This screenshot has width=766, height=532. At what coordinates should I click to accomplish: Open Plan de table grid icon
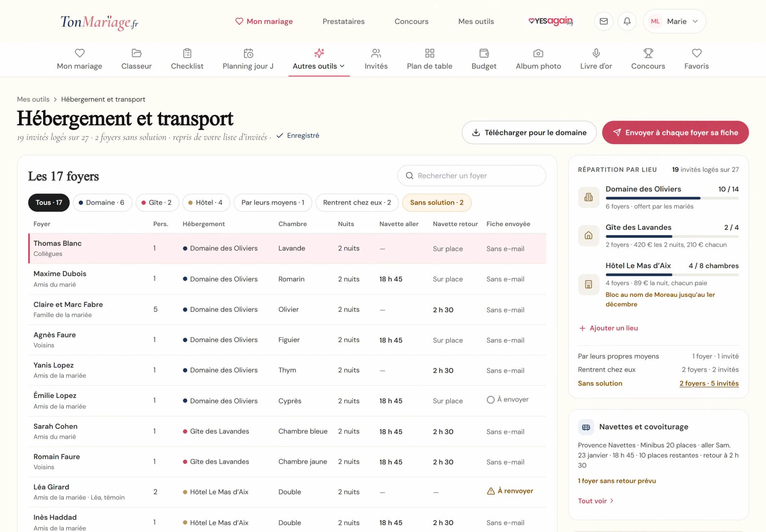coord(430,53)
